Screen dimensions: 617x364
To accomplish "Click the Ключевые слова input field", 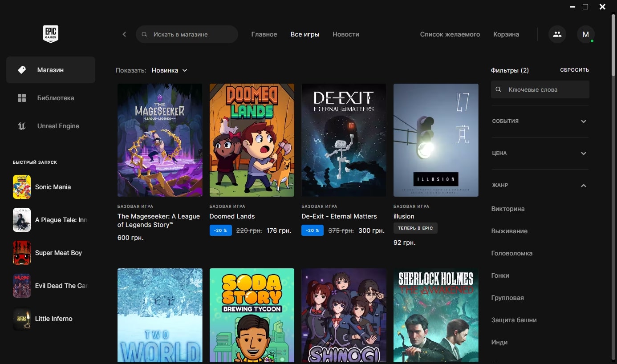I will 540,89.
